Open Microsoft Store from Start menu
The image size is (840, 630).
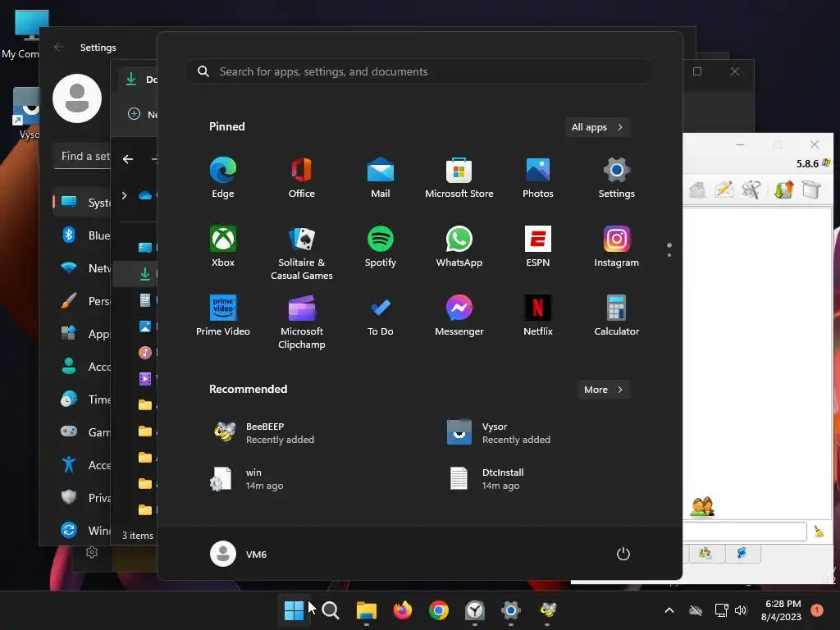coord(459,178)
